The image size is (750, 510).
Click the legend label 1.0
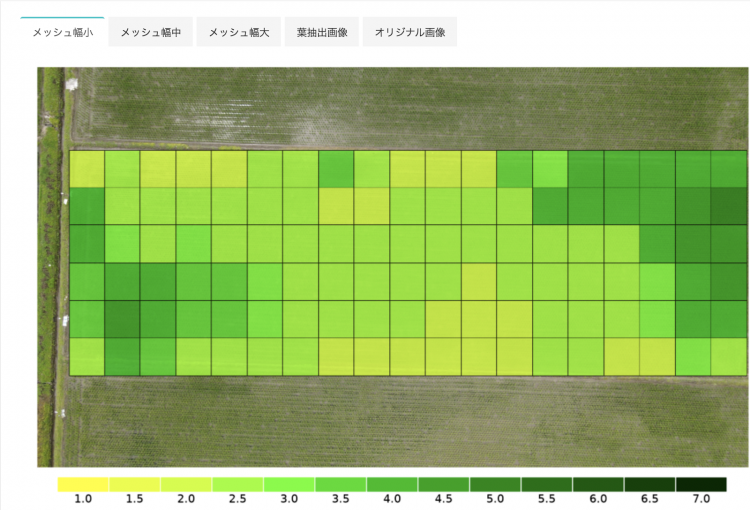tap(83, 499)
